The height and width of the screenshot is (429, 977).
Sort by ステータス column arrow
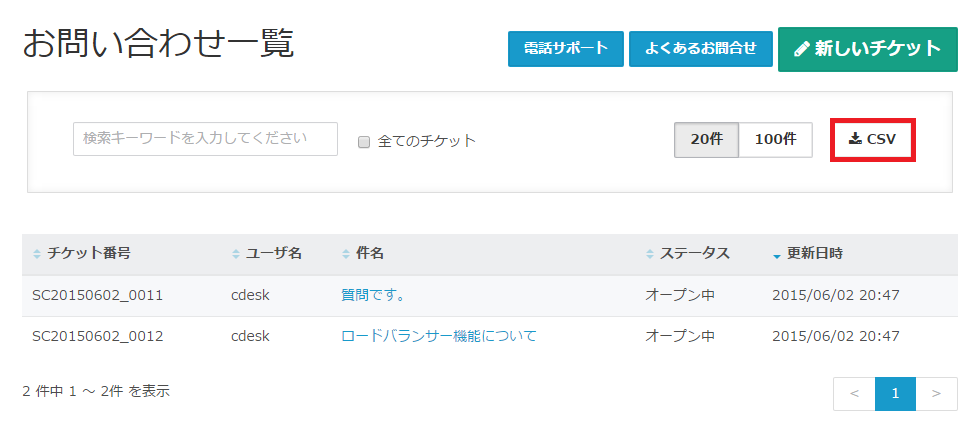coord(650,254)
